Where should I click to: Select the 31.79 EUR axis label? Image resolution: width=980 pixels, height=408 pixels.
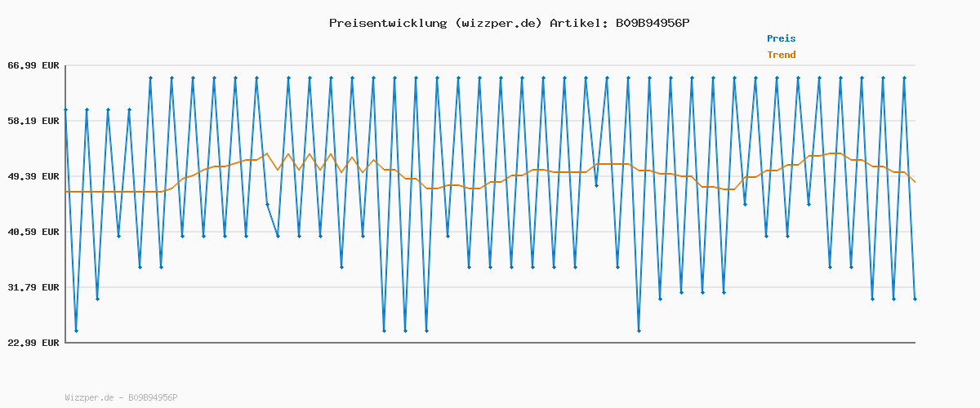[x=33, y=287]
